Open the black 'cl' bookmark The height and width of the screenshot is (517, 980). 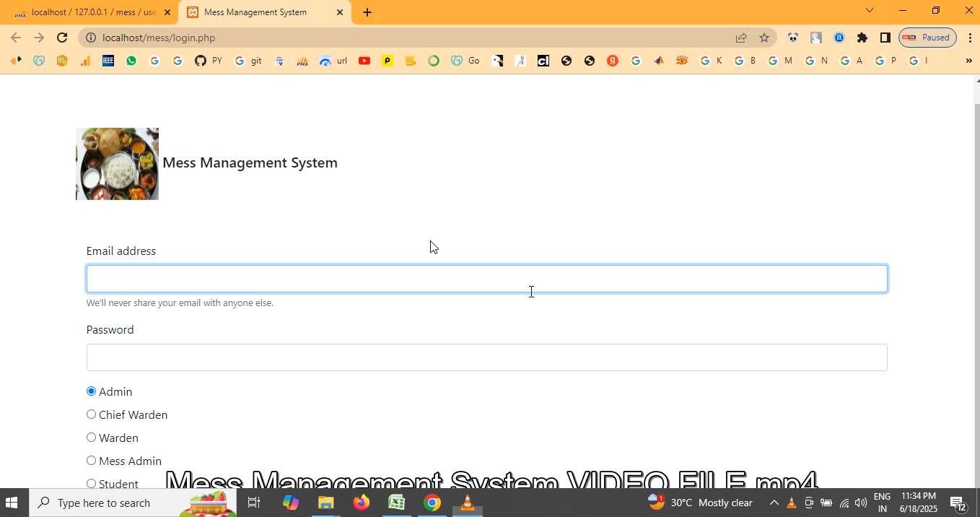[543, 61]
